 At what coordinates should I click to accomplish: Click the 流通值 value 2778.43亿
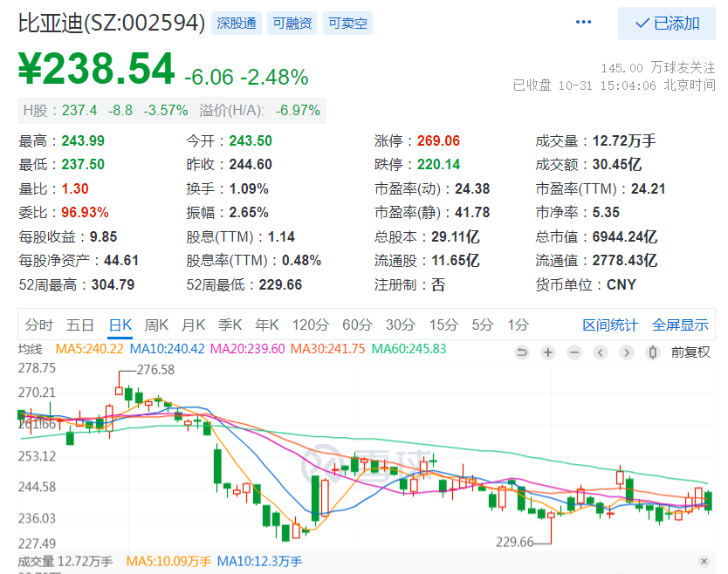click(624, 260)
